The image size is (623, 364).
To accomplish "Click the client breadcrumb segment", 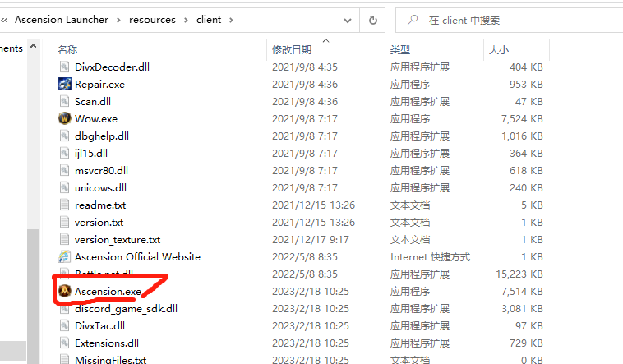I will coord(209,20).
